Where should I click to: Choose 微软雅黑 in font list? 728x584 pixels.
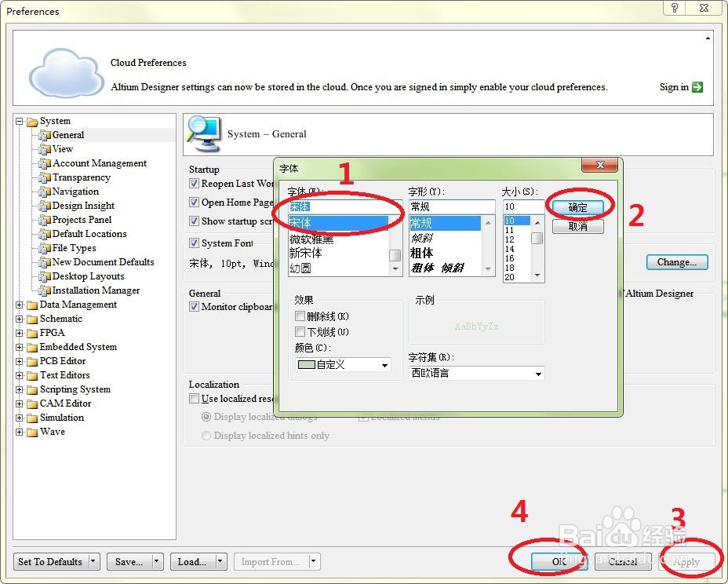(x=311, y=239)
